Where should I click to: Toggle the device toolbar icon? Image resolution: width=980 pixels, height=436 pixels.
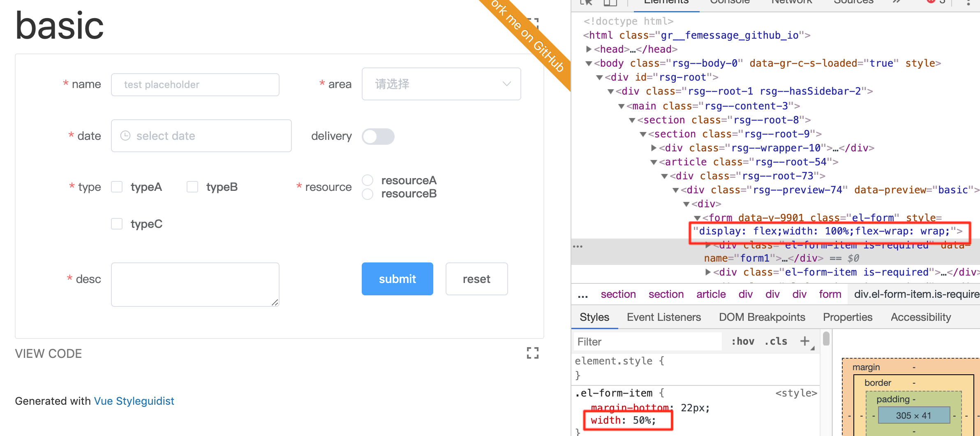click(610, 3)
